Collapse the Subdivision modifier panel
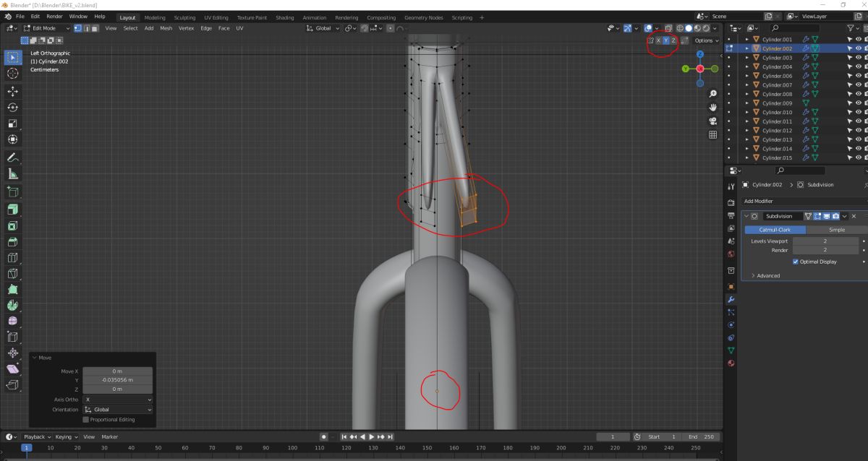 click(746, 216)
